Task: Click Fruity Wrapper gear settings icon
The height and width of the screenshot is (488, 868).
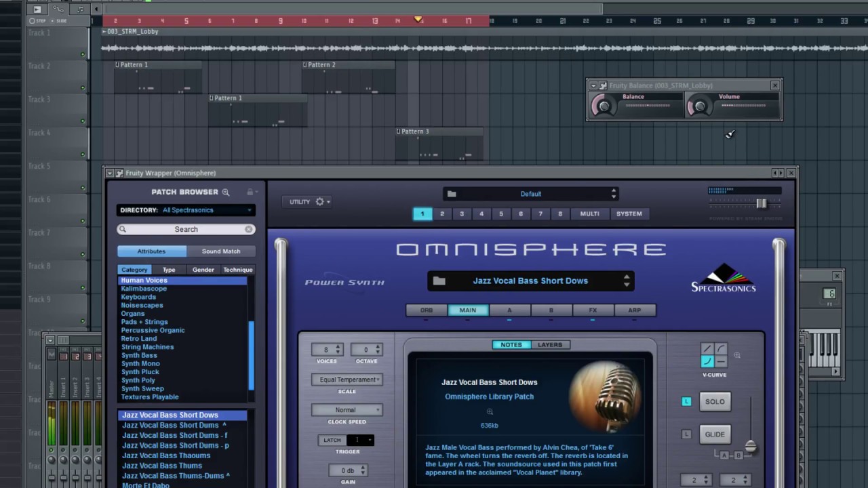Action: 119,174
